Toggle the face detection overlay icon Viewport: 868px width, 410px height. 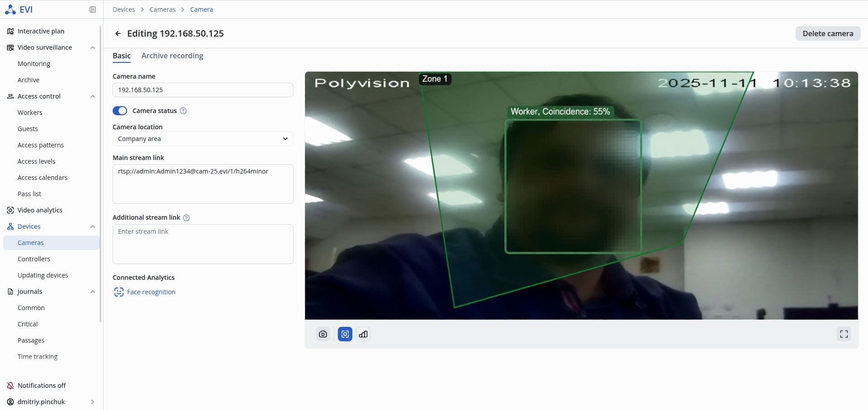pyautogui.click(x=345, y=334)
